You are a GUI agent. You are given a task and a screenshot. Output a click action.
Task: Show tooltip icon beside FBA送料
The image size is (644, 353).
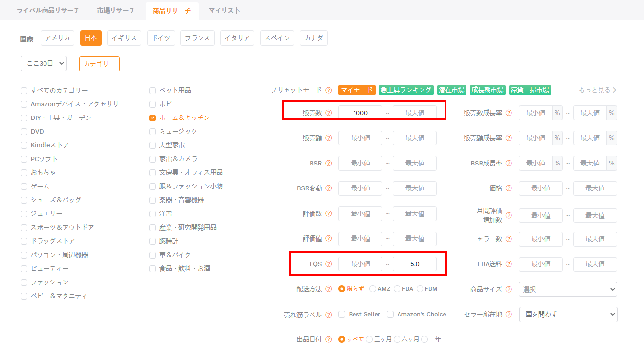(509, 264)
